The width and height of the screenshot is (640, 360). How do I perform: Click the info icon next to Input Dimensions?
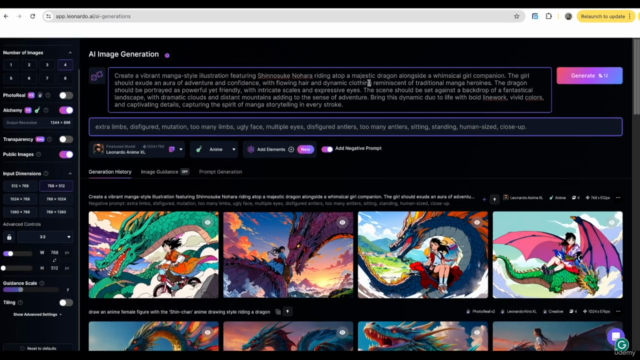coord(46,173)
